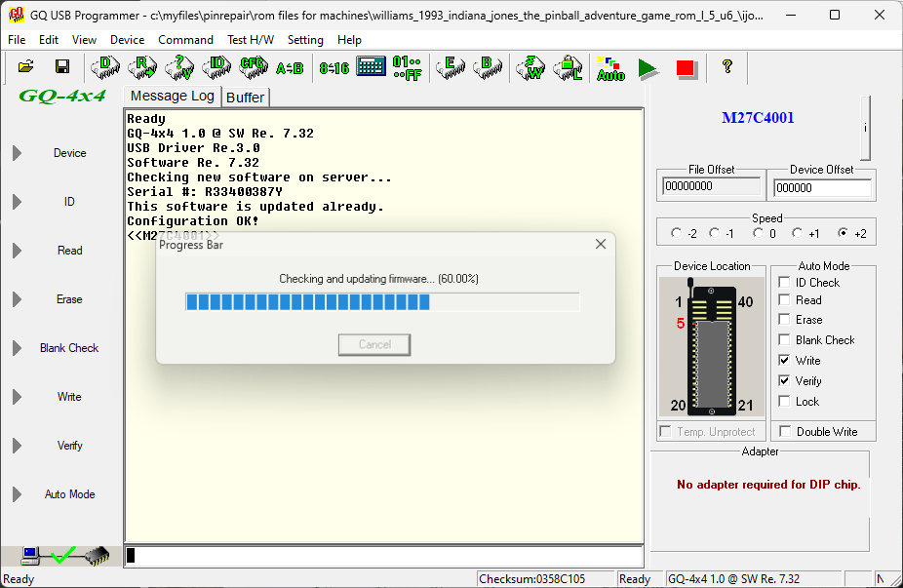Open the Test H/W menu

click(x=251, y=40)
